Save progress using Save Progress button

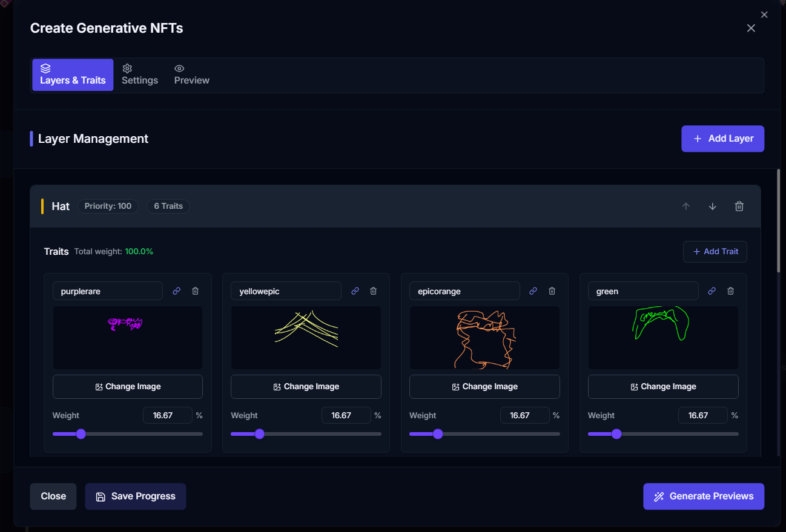pyautogui.click(x=135, y=496)
